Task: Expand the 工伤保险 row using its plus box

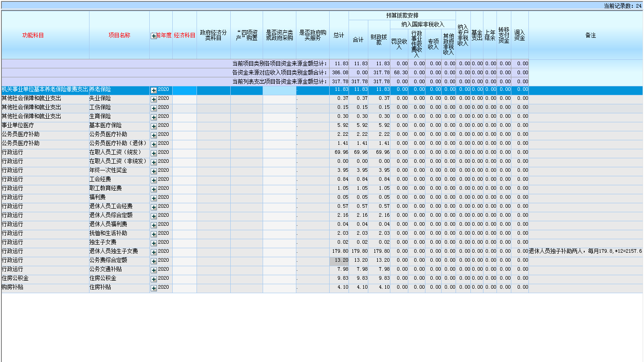Action: [154, 108]
